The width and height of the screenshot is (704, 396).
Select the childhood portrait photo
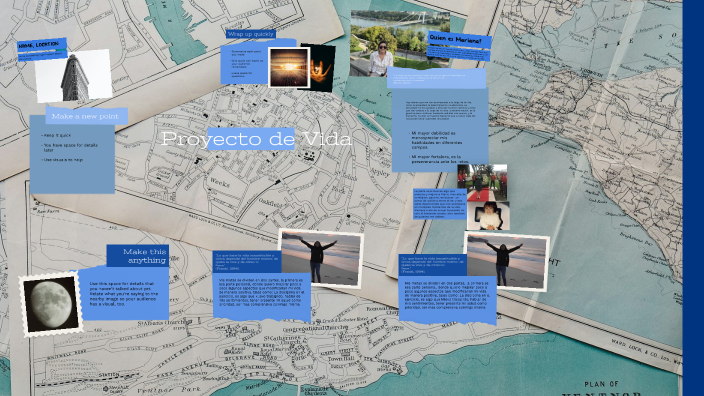[488, 216]
